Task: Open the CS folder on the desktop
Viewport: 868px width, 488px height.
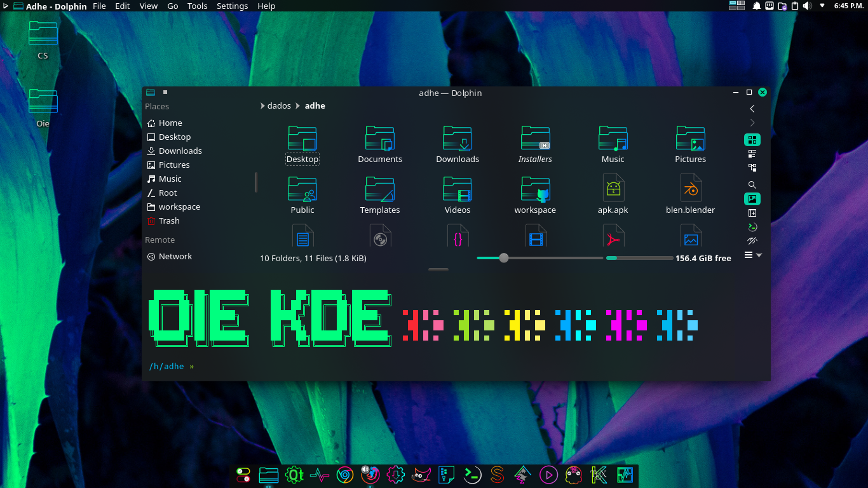Action: point(43,39)
